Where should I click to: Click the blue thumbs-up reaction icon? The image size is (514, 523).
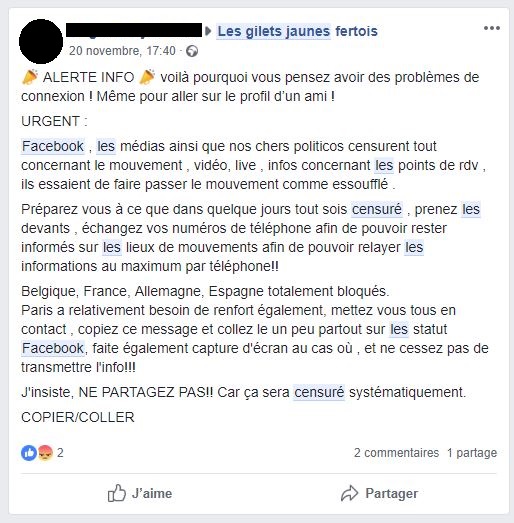pyautogui.click(x=29, y=453)
